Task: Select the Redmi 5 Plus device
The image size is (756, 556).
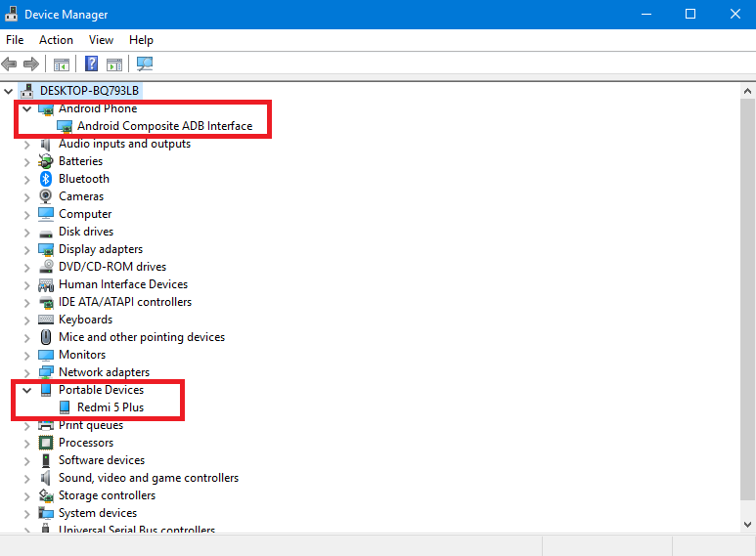Action: 111,407
